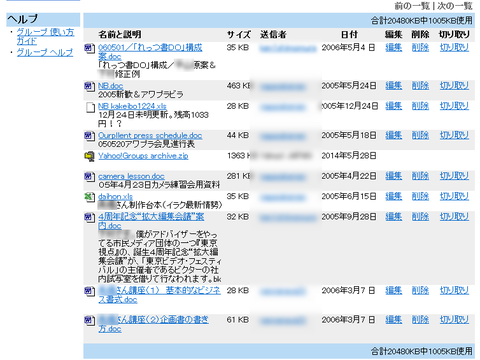
Task: Delete the 講座(1) file via 削除
Action: point(420,290)
